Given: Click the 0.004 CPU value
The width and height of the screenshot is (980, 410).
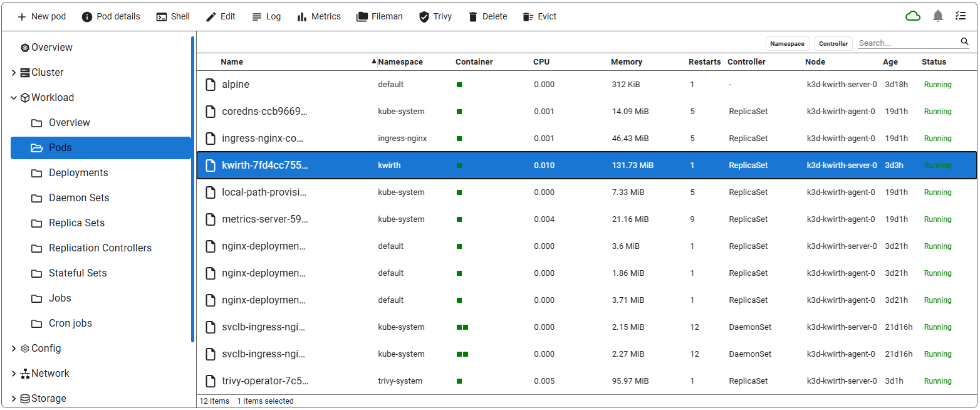Looking at the screenshot, I should [x=545, y=219].
